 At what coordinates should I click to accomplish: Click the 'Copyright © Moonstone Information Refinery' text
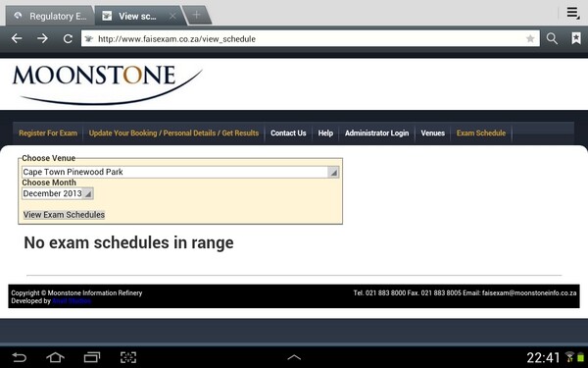[76, 292]
